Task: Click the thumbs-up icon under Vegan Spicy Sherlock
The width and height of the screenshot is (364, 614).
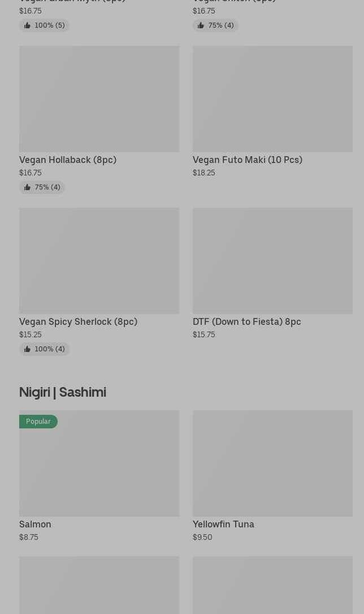Action: (x=27, y=349)
